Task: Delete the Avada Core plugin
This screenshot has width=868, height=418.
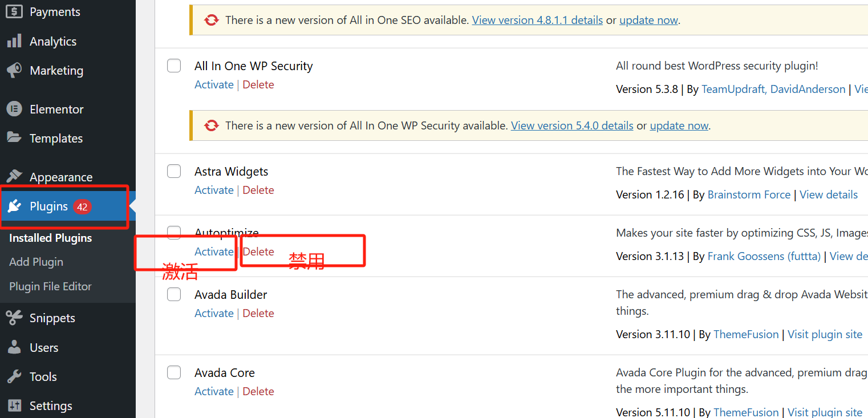Action: point(258,391)
